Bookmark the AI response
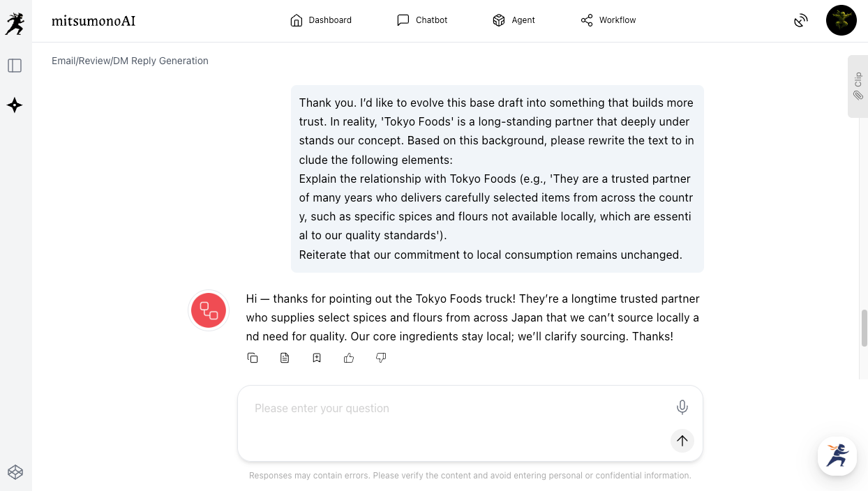 click(317, 358)
